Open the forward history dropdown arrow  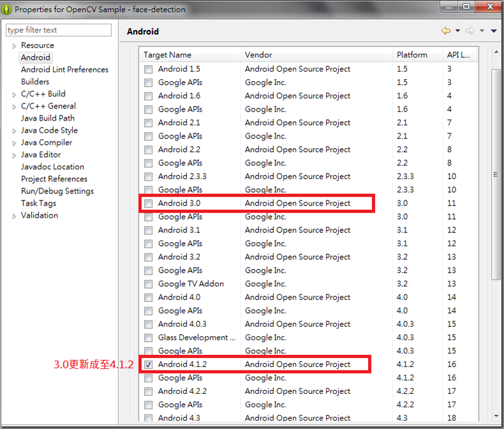pos(482,31)
